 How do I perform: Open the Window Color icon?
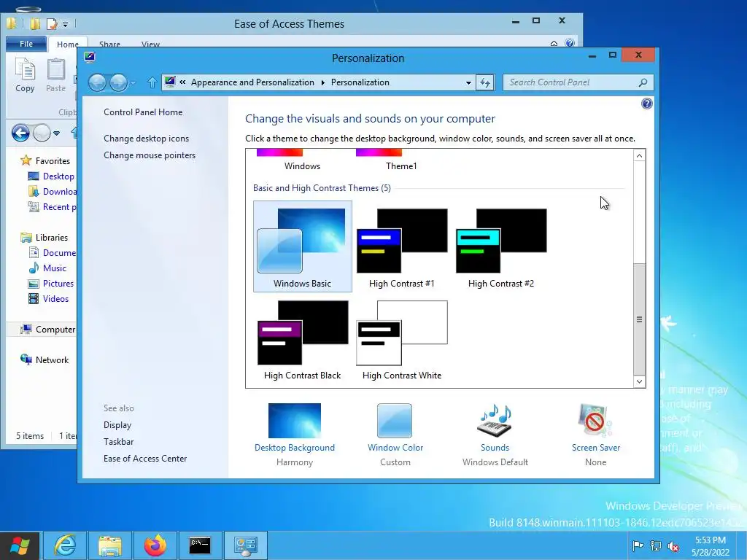395,421
